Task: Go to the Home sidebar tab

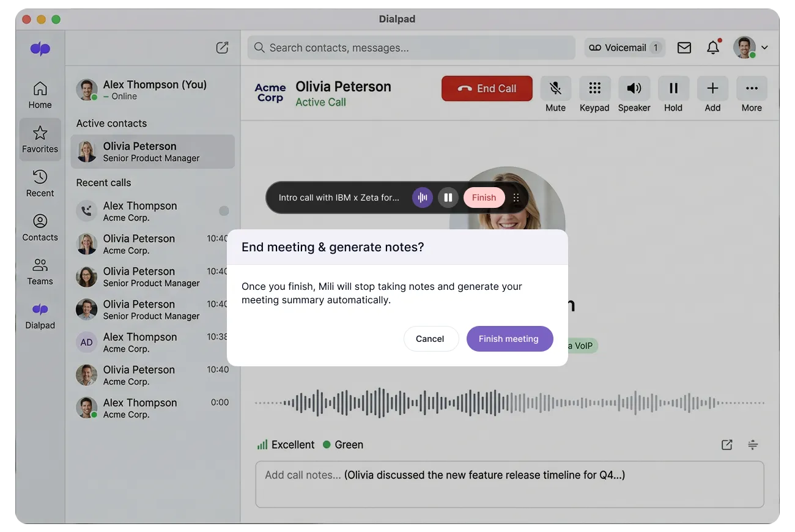Action: pyautogui.click(x=40, y=95)
